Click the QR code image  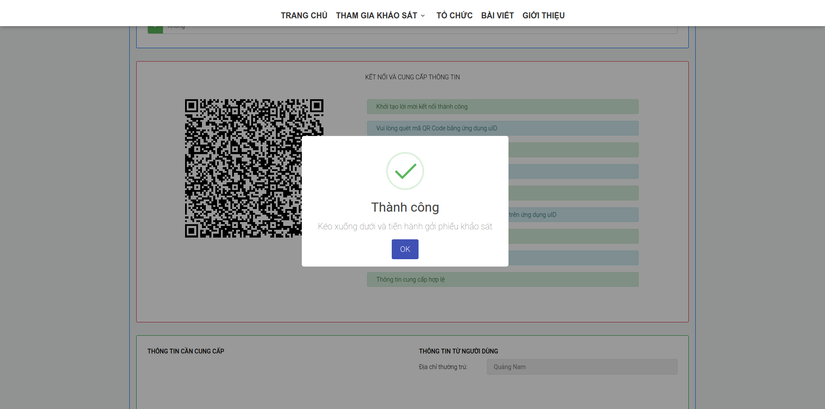pos(254,168)
